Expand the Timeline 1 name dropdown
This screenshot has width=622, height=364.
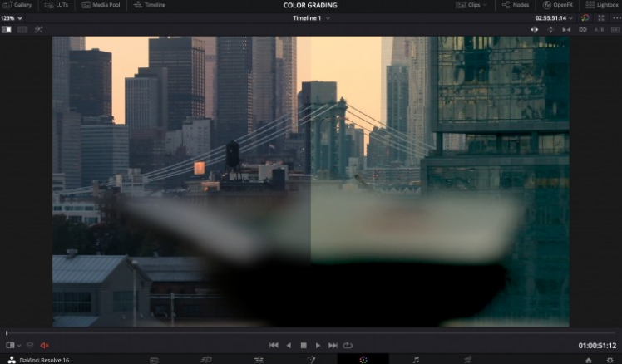pyautogui.click(x=311, y=17)
